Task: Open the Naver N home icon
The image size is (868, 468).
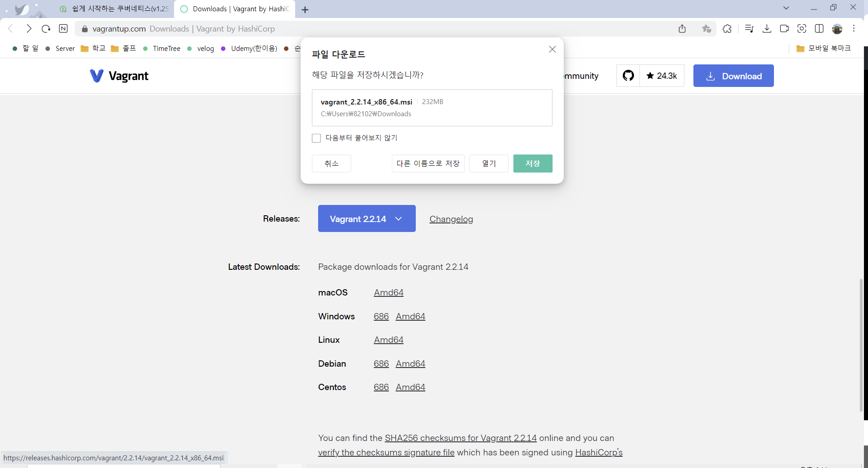Action: (63, 29)
